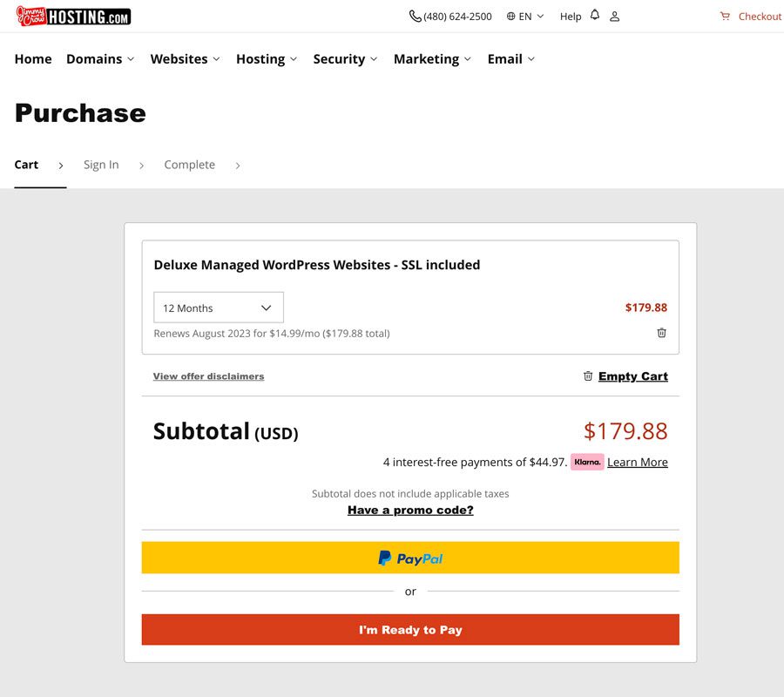Click the I'm Ready to Pay button
The image size is (784, 697).
pos(410,630)
